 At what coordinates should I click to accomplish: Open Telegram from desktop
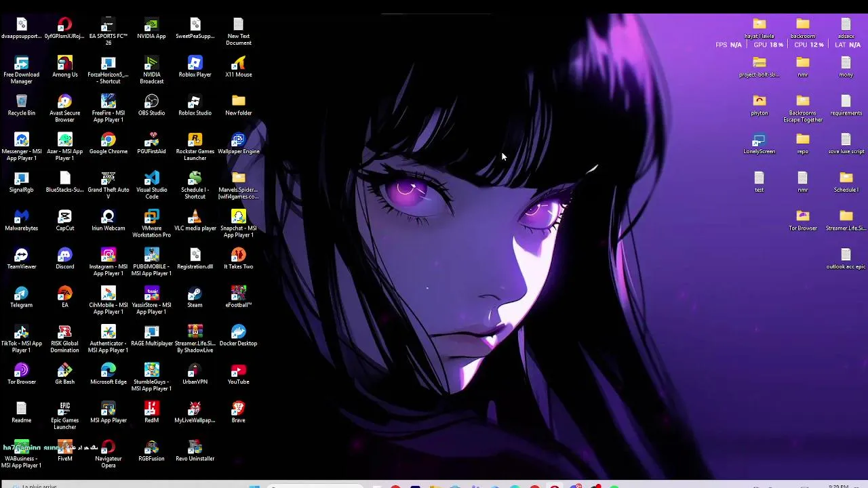22,298
